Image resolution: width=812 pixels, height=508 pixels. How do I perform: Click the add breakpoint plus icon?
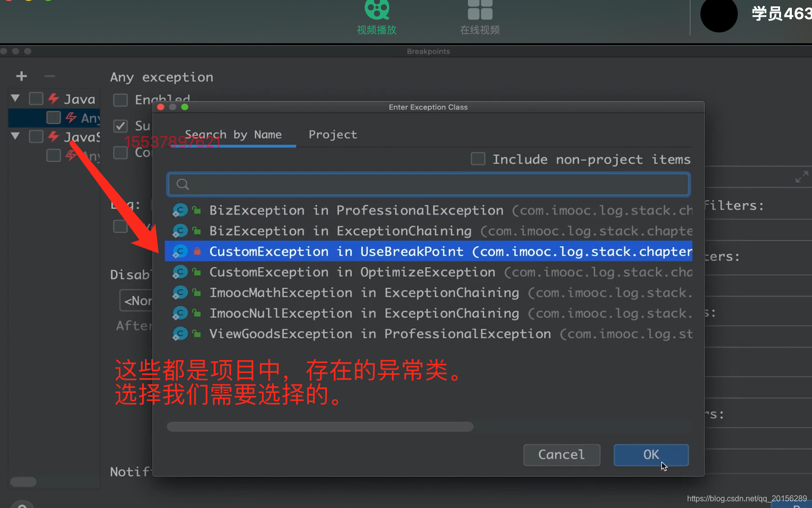[x=22, y=76]
